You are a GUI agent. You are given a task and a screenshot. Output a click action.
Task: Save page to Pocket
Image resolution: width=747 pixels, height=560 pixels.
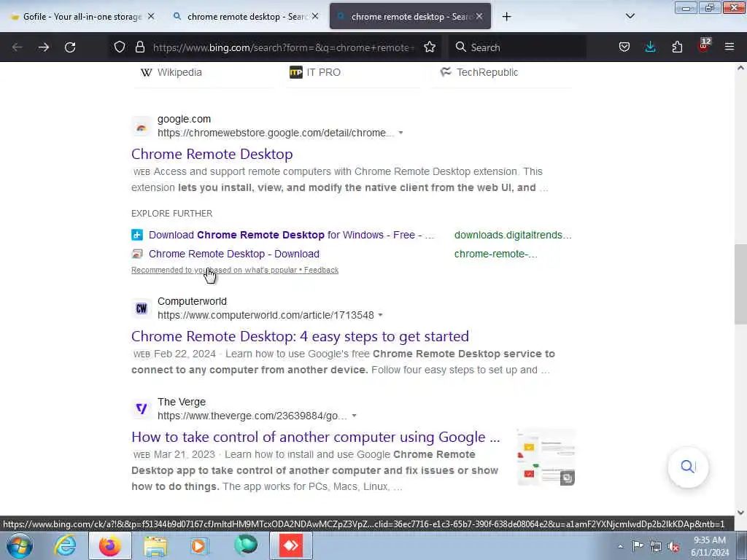click(624, 47)
